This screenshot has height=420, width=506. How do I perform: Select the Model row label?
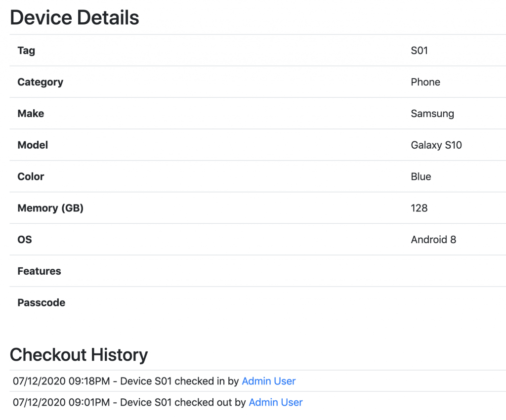[33, 145]
